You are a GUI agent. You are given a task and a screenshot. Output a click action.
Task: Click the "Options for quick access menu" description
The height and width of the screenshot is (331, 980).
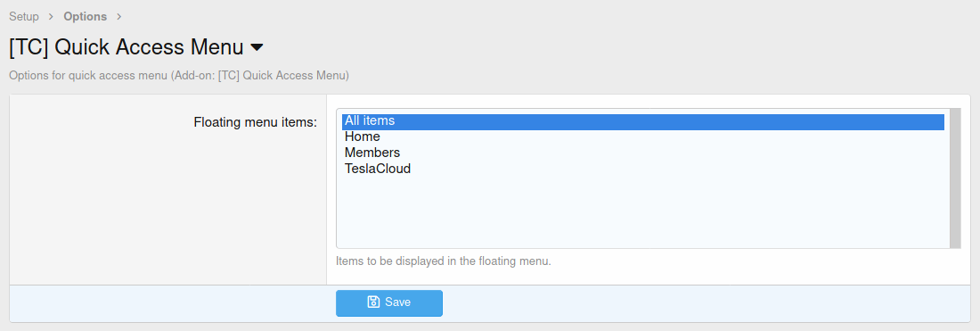pos(179,76)
